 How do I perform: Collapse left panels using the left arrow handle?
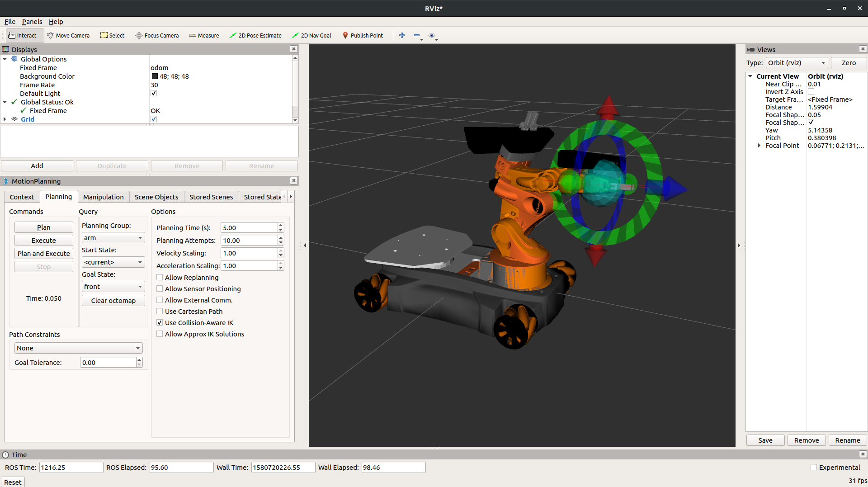click(x=305, y=246)
